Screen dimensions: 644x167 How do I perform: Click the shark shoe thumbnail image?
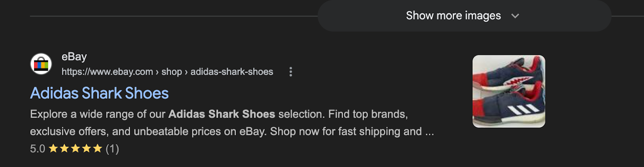tap(509, 91)
